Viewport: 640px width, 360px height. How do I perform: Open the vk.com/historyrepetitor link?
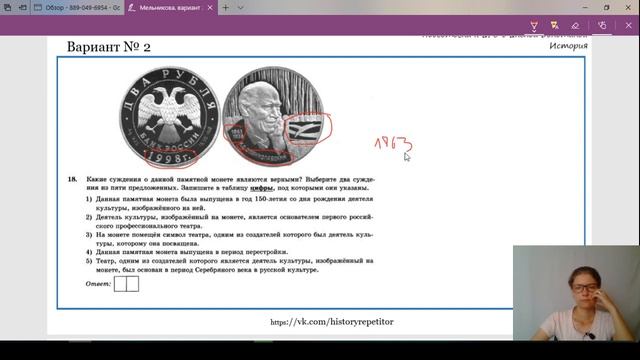point(332,322)
